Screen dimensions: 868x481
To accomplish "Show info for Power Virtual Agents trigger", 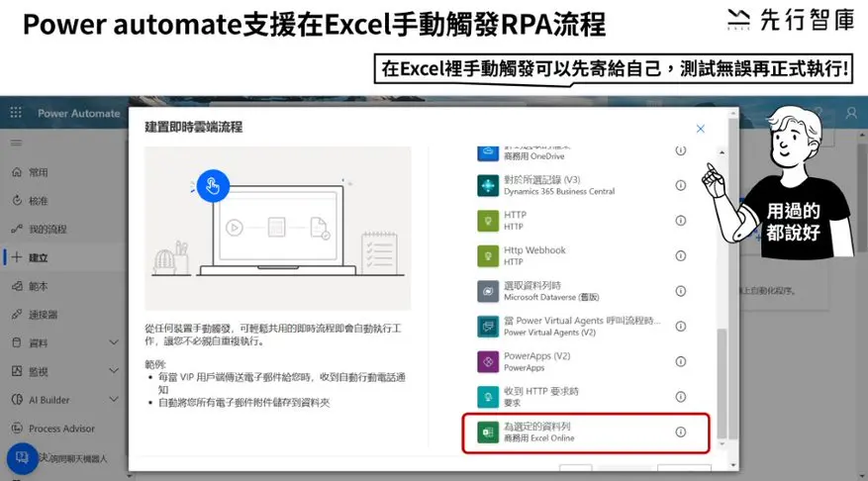I will pyautogui.click(x=680, y=326).
